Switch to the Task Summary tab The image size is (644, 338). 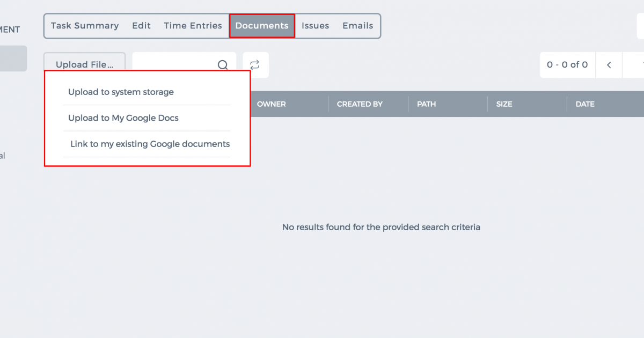pyautogui.click(x=85, y=26)
